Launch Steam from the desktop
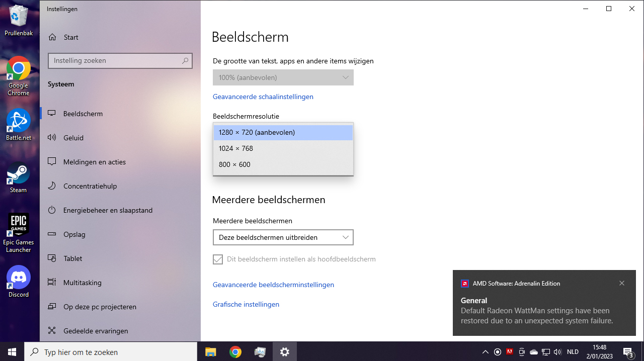The width and height of the screenshot is (644, 361). [19, 177]
